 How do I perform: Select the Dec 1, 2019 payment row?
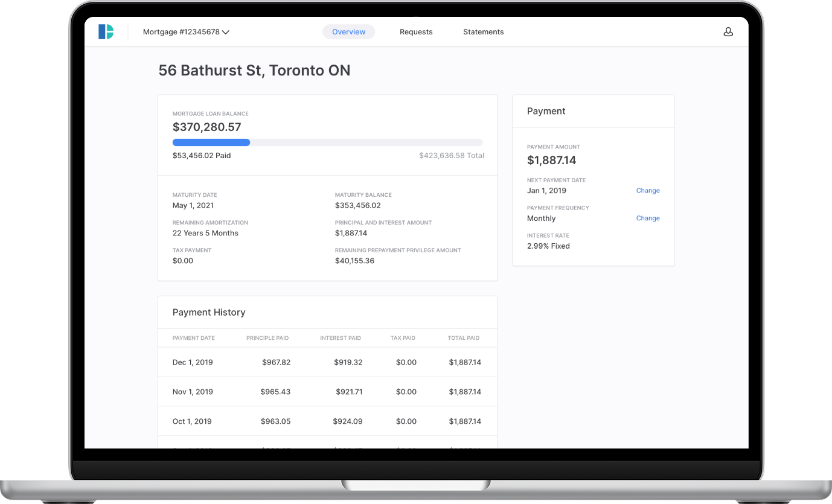pos(327,362)
